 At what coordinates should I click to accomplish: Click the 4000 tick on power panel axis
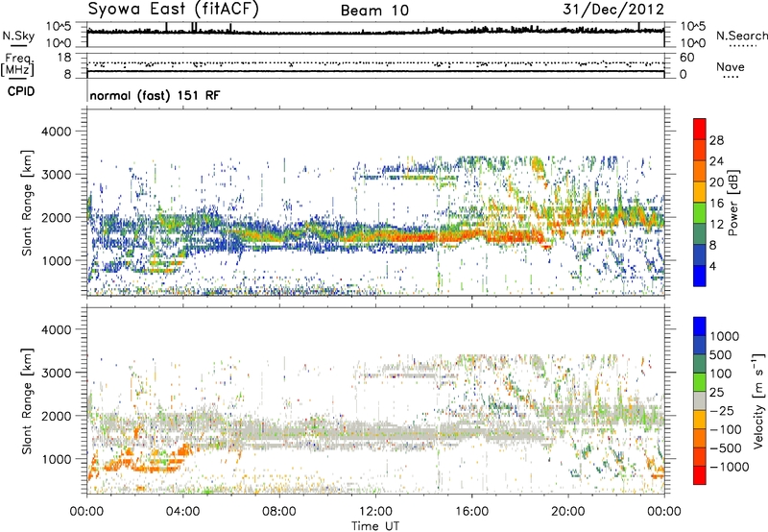tap(56, 132)
